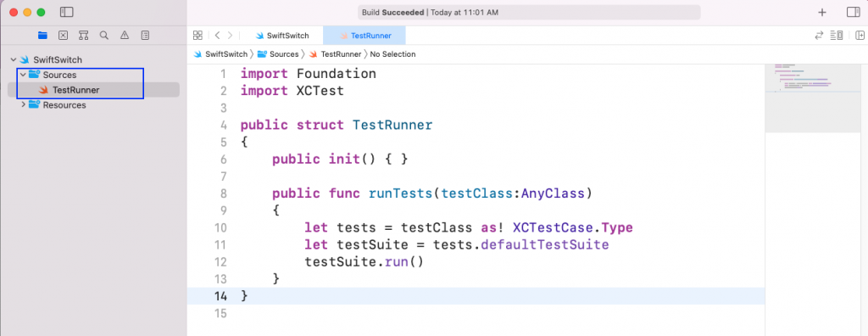Toggle the editor options code review arrows
Image resolution: width=868 pixels, height=336 pixels.
[x=819, y=36]
